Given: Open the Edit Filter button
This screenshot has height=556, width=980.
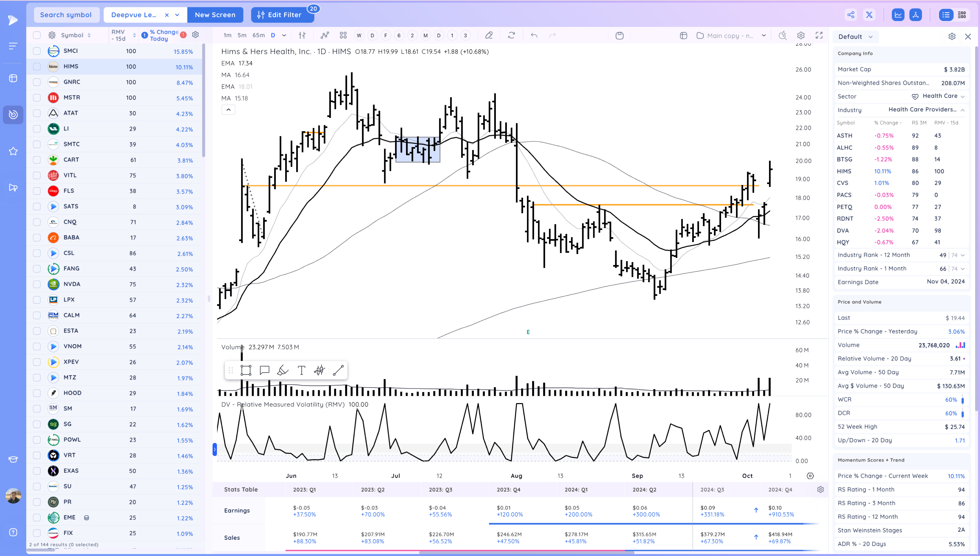Looking at the screenshot, I should (x=283, y=15).
